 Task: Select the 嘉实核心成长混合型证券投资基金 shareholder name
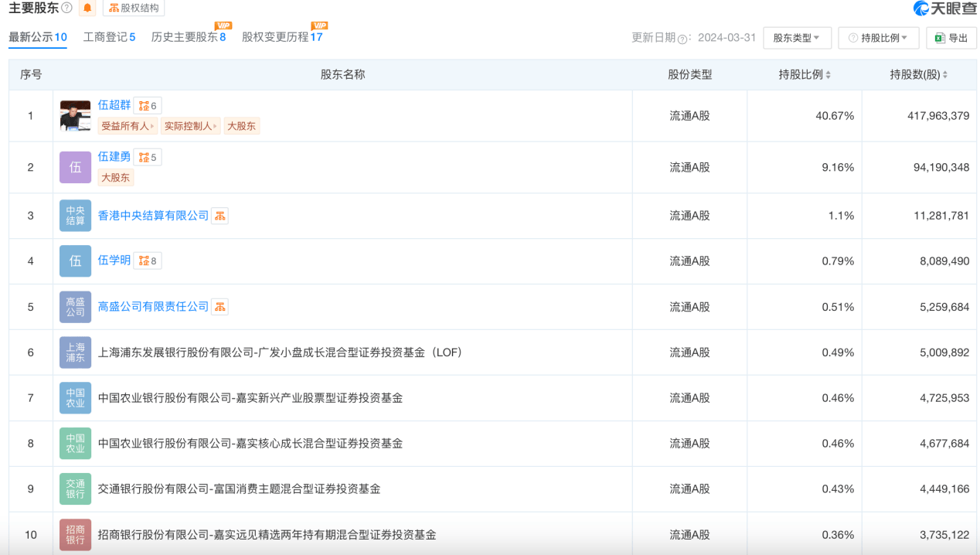click(250, 444)
